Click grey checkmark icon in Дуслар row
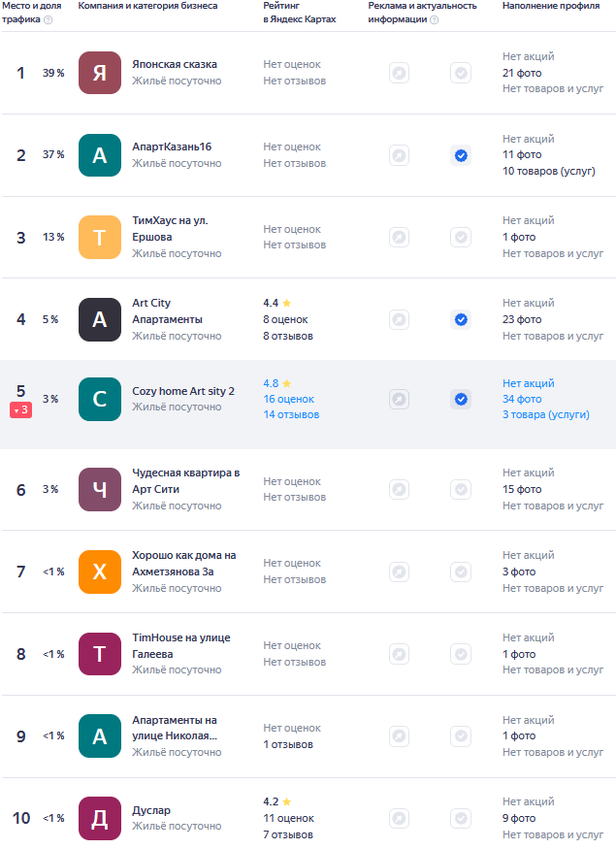Image resolution: width=616 pixels, height=849 pixels. coord(461,818)
